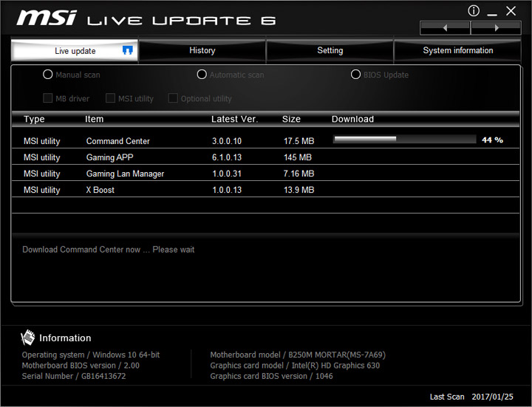Image resolution: width=532 pixels, height=407 pixels.
Task: Open the History tab
Action: click(x=202, y=50)
